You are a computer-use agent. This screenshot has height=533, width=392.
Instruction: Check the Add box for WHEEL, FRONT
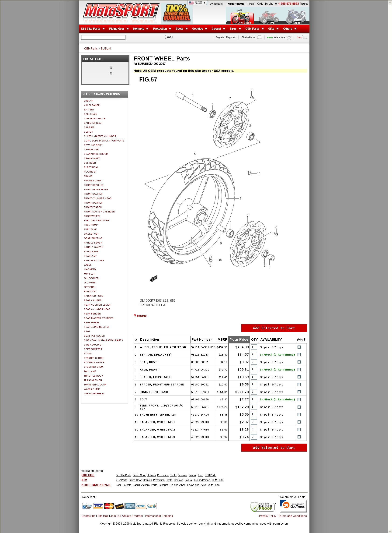299,347
